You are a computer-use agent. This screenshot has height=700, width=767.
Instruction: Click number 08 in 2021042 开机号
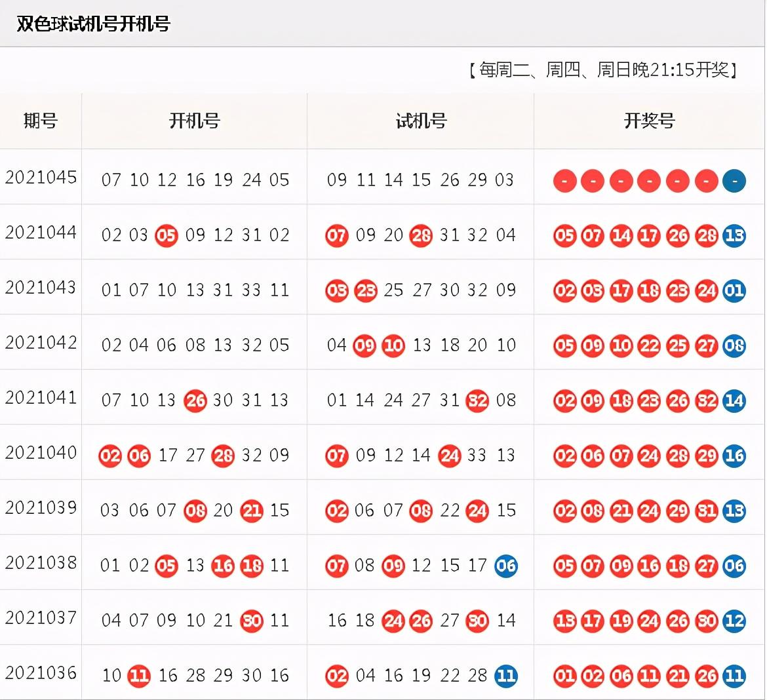click(195, 345)
